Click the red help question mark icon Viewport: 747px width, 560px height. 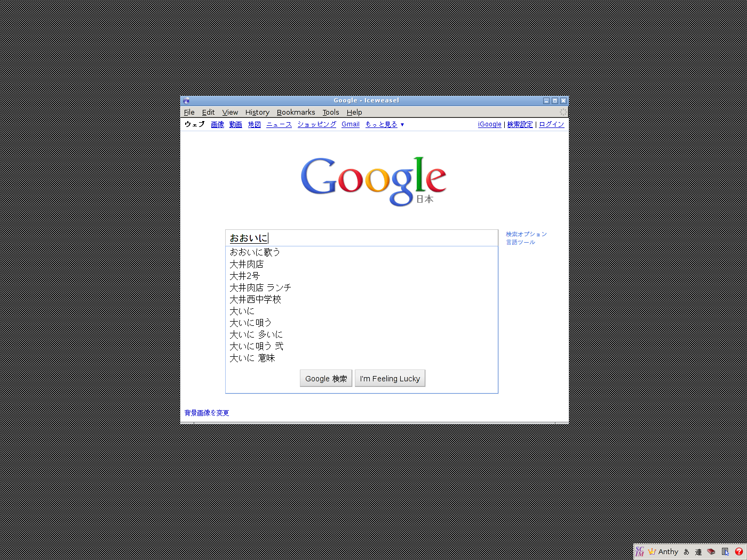click(739, 551)
